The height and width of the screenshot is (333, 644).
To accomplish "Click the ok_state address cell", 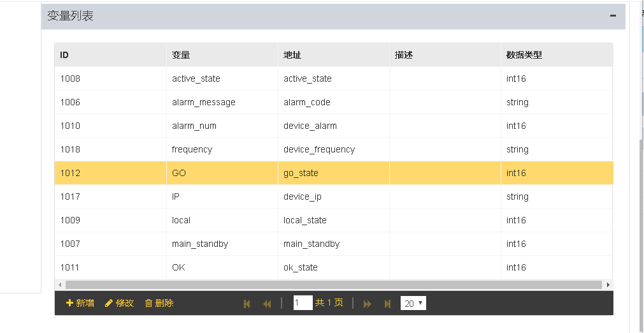I will (x=334, y=267).
